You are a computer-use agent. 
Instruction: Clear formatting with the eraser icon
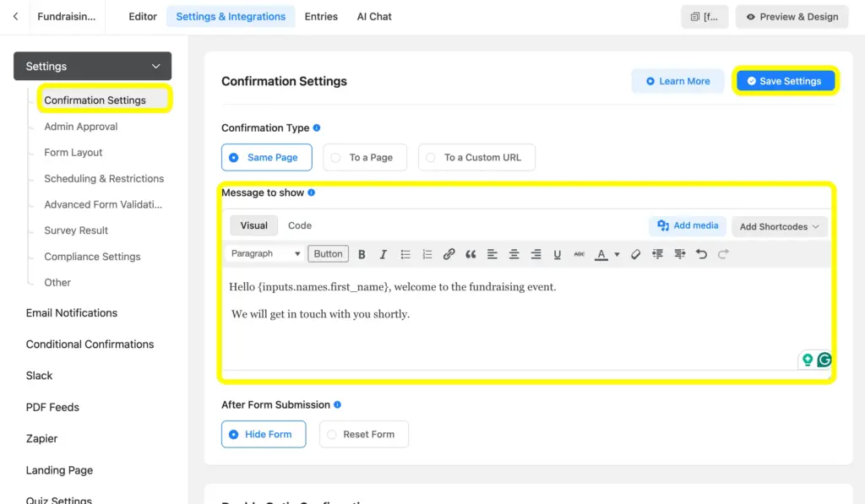click(x=635, y=254)
